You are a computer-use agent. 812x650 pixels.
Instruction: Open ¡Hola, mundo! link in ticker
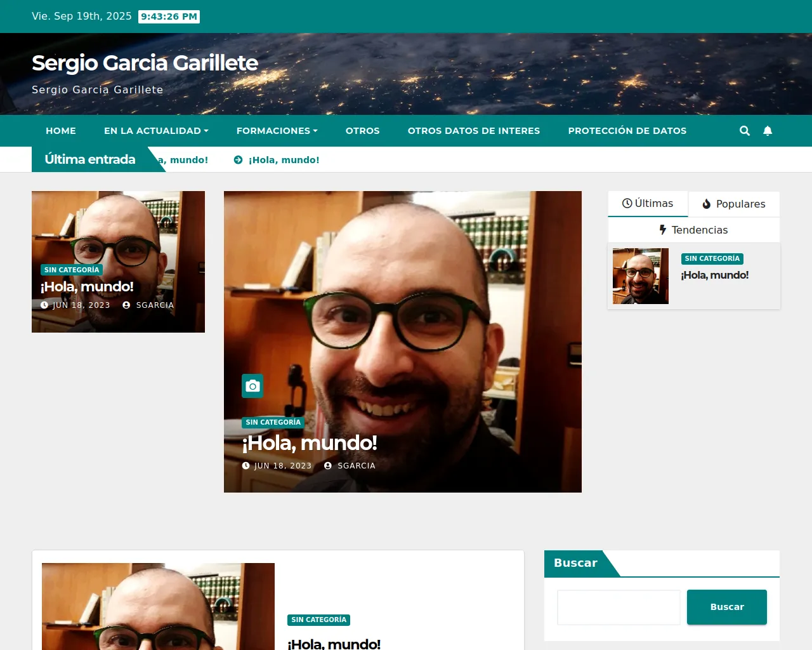point(284,160)
